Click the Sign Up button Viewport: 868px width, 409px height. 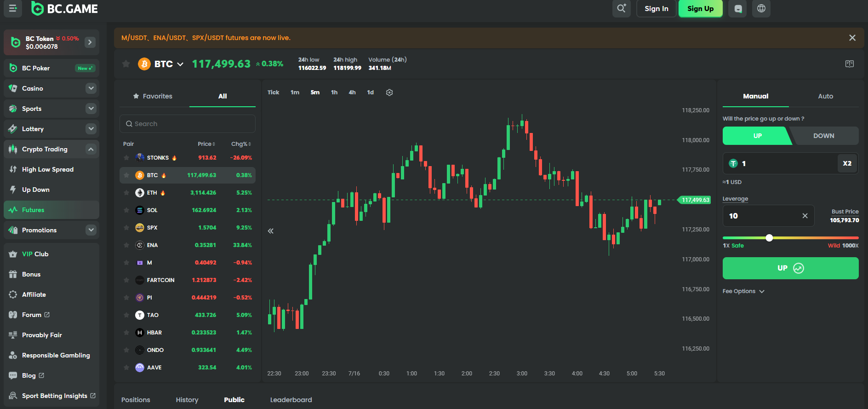click(701, 8)
